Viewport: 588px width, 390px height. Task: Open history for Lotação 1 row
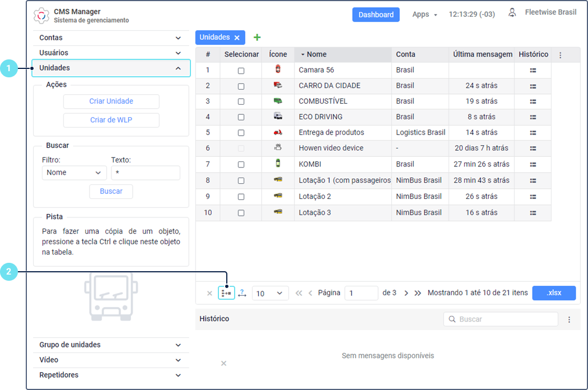click(533, 180)
